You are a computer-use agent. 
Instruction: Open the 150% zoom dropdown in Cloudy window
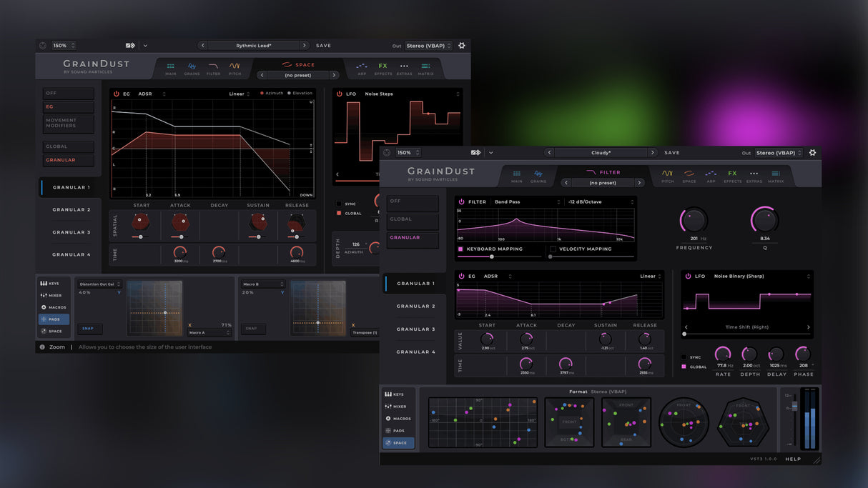coord(408,152)
